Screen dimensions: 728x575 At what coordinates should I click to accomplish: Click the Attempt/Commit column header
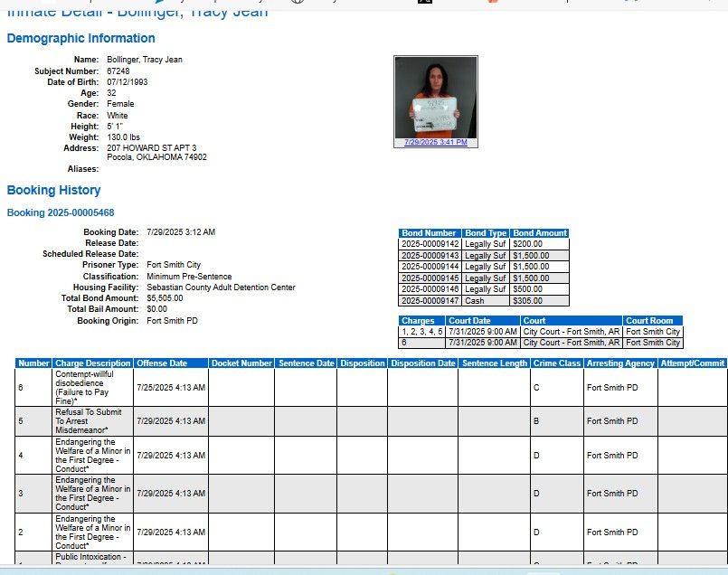(692, 363)
